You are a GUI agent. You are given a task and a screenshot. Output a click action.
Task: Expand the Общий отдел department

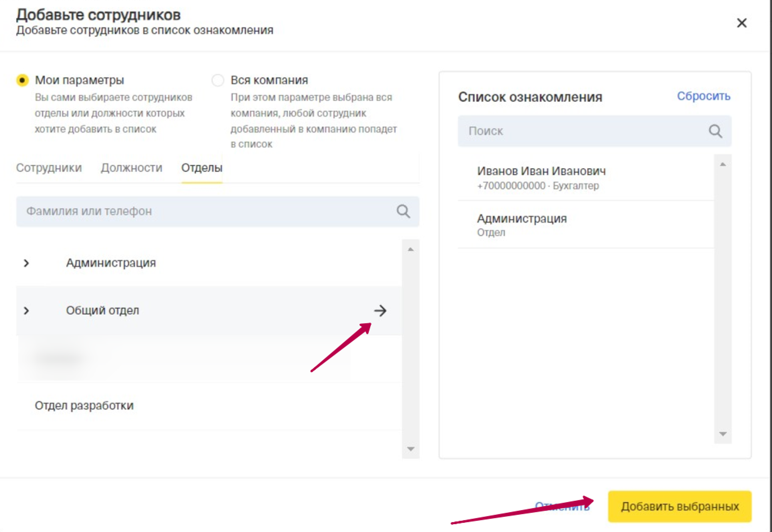click(26, 311)
